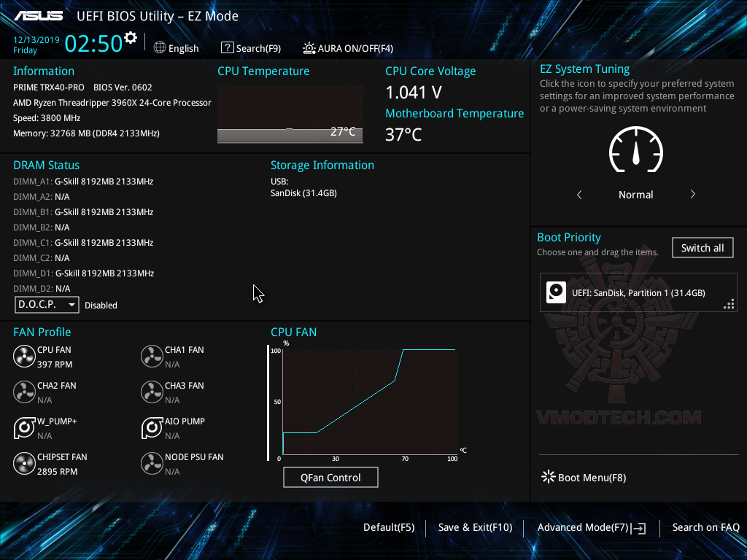747x560 pixels.
Task: Click the BIOS Ver. 0602 text
Action: [x=123, y=87]
